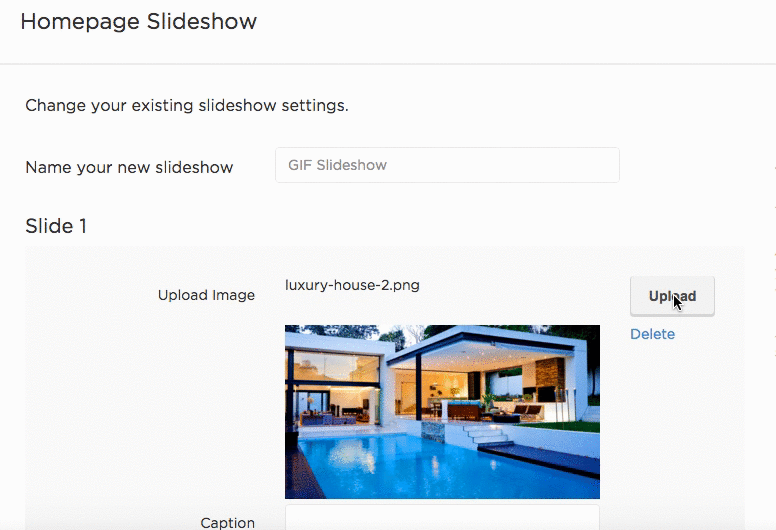Image resolution: width=776 pixels, height=530 pixels.
Task: Click the stone steps beside the pool
Action: [x=487, y=434]
